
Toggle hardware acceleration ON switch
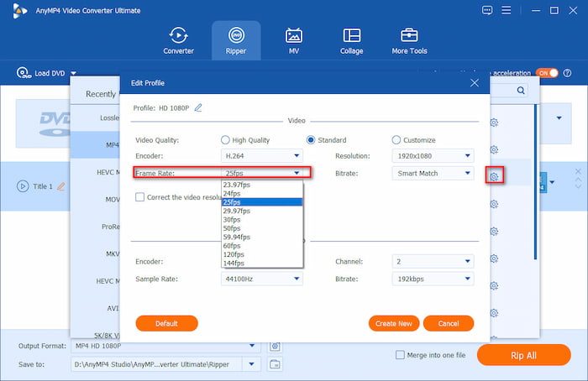coord(547,73)
